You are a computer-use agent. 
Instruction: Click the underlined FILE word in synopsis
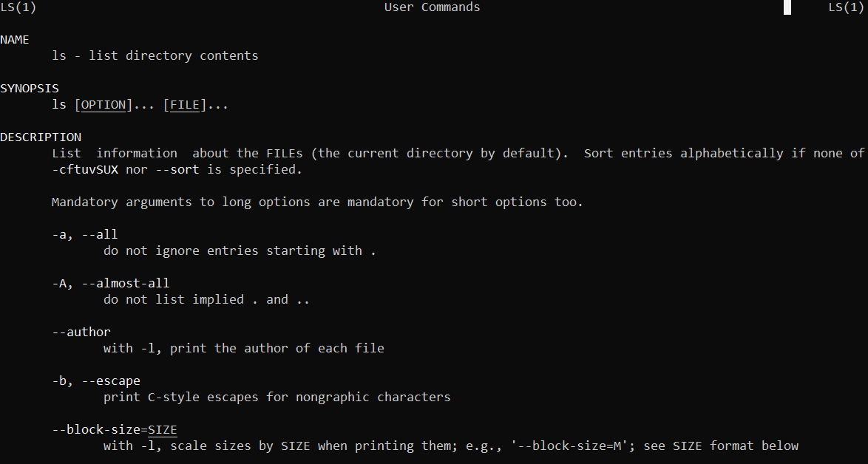(185, 104)
